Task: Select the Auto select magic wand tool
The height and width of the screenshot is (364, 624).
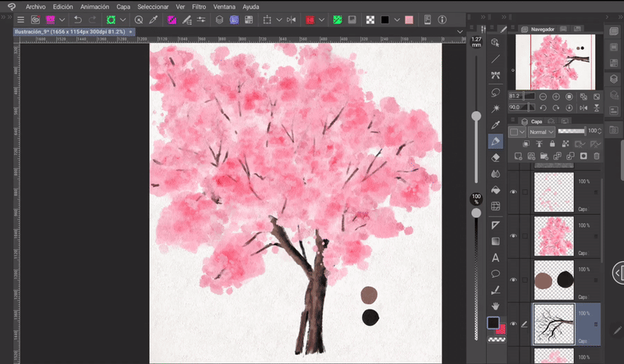Action: coord(495,108)
